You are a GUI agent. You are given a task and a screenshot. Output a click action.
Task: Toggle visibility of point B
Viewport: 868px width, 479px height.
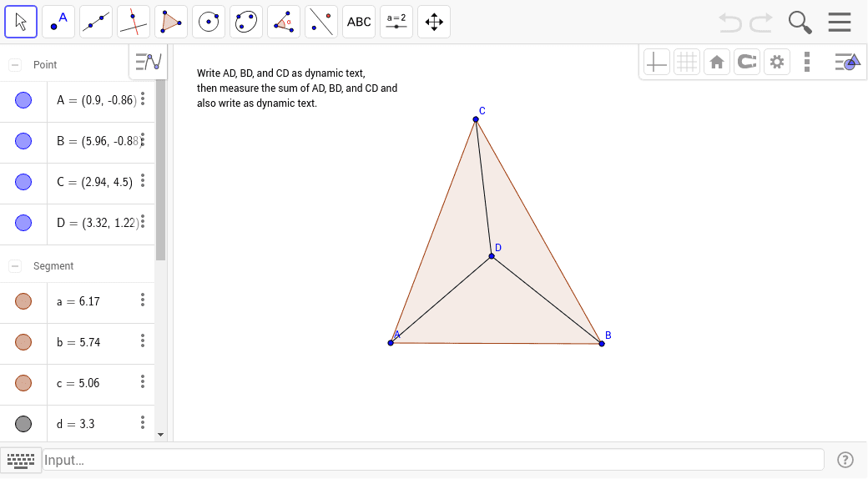point(23,141)
